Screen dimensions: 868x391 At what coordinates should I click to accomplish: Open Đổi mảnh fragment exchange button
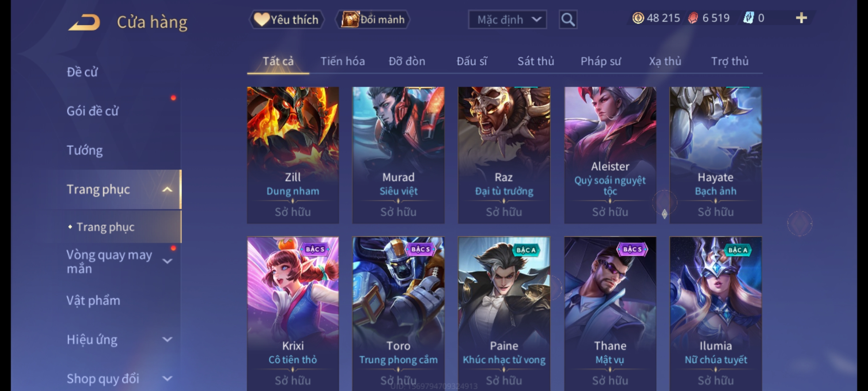373,20
